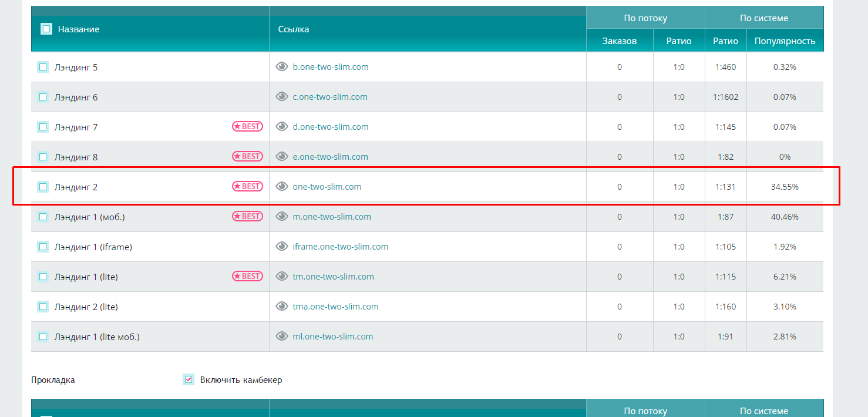Open preview eye for d.one-two-slim.com
Screen dimensions: 868x417
point(282,127)
